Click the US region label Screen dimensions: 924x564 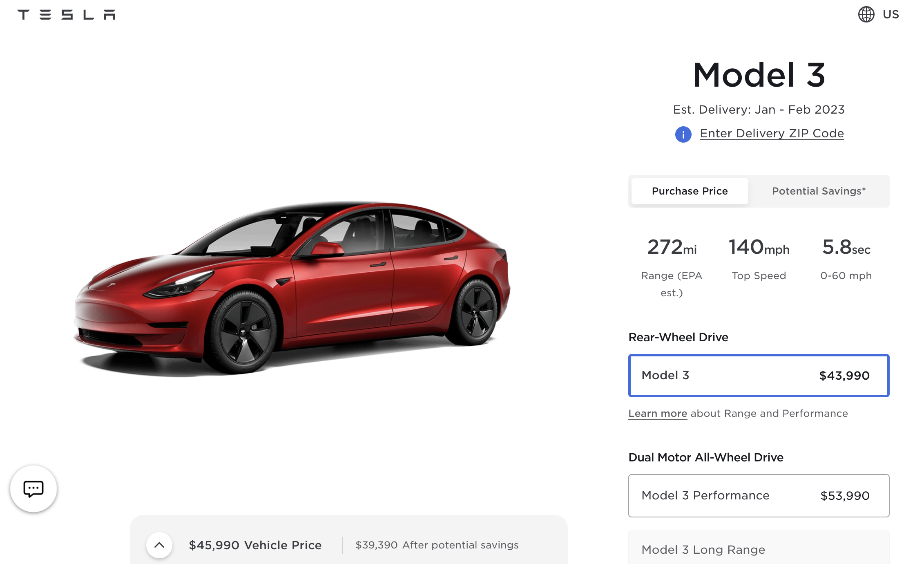[x=891, y=14]
